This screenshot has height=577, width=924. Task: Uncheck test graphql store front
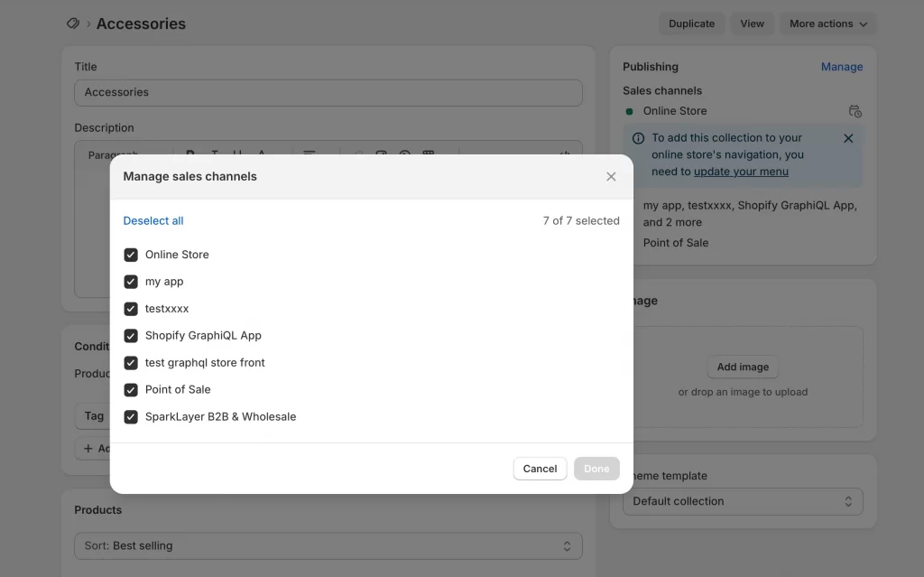point(131,363)
